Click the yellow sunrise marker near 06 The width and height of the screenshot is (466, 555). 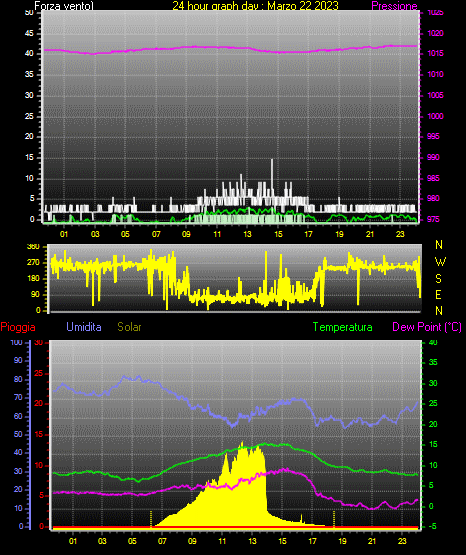(151, 519)
